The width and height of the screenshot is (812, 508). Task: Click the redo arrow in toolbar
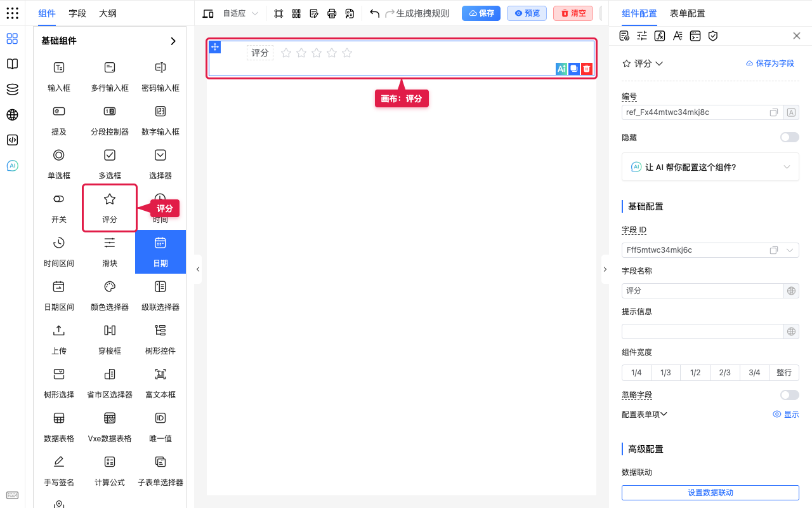tap(390, 13)
